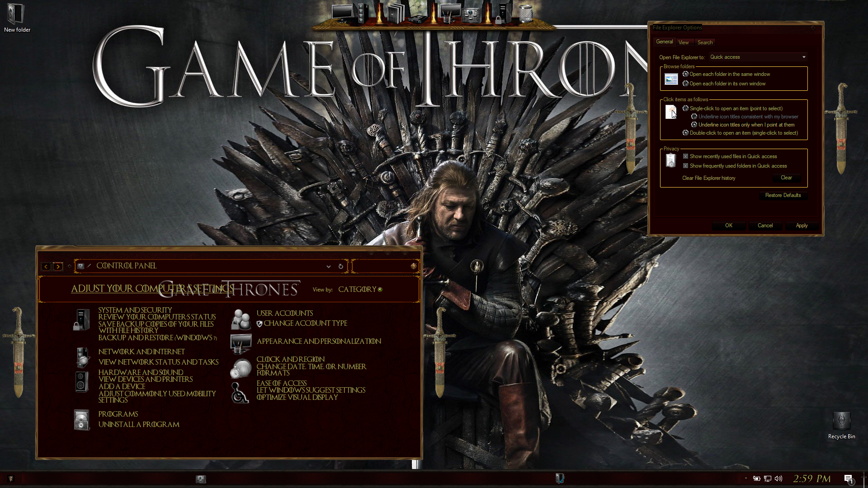The height and width of the screenshot is (488, 868).
Task: Toggle Show recently used files in Quick access
Action: (685, 156)
